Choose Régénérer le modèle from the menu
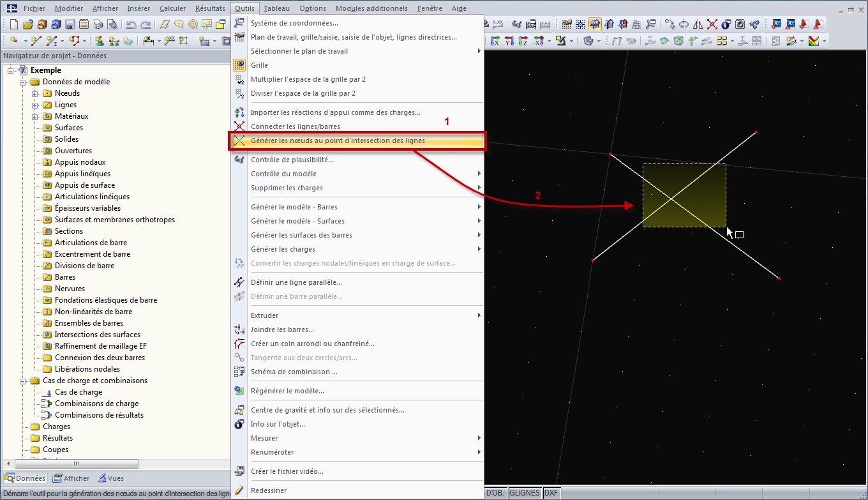Image resolution: width=868 pixels, height=500 pixels. point(357,391)
